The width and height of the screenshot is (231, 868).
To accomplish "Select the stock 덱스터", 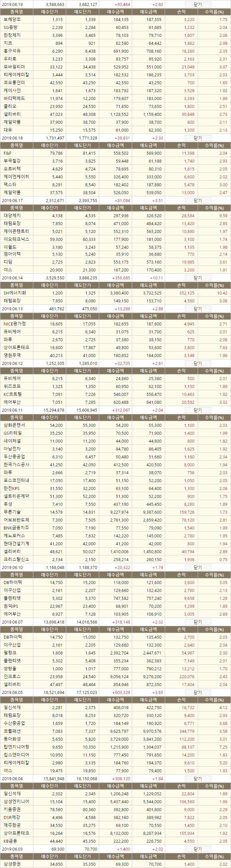I will tap(10, 185).
